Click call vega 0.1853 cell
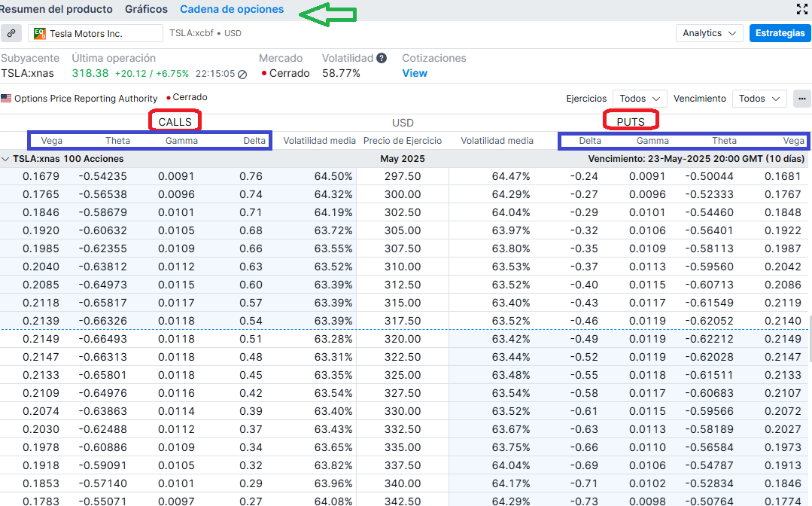This screenshot has height=506, width=812. pos(41,483)
